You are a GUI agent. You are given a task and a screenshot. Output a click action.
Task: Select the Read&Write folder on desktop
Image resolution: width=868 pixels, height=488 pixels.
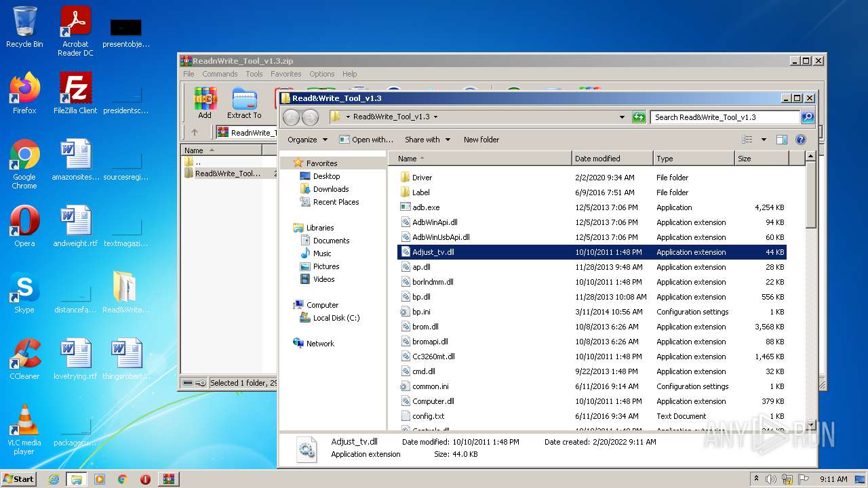click(x=126, y=293)
